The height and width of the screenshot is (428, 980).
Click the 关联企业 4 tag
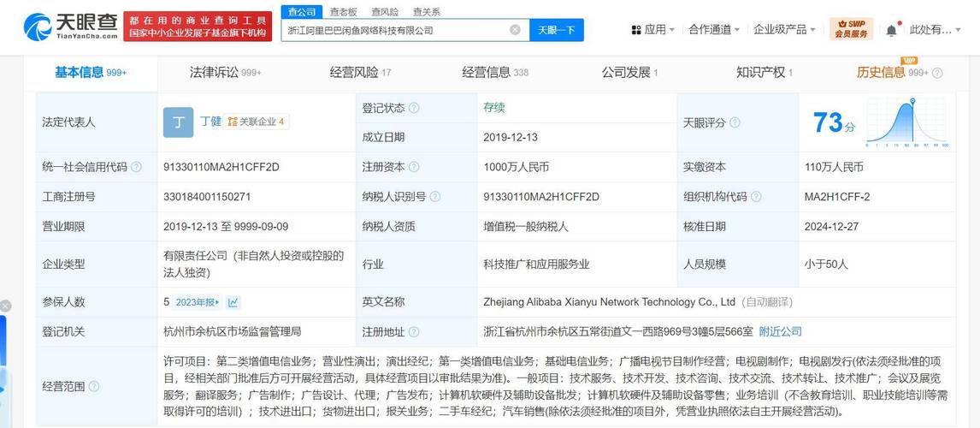(x=257, y=122)
